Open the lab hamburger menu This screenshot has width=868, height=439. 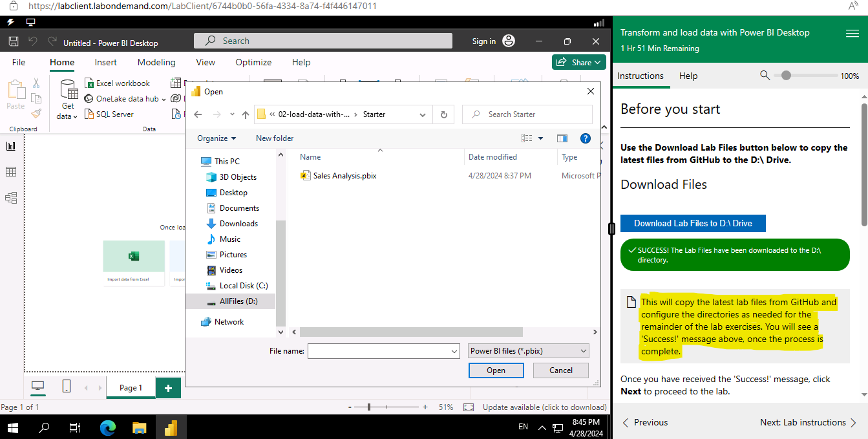[x=852, y=33]
